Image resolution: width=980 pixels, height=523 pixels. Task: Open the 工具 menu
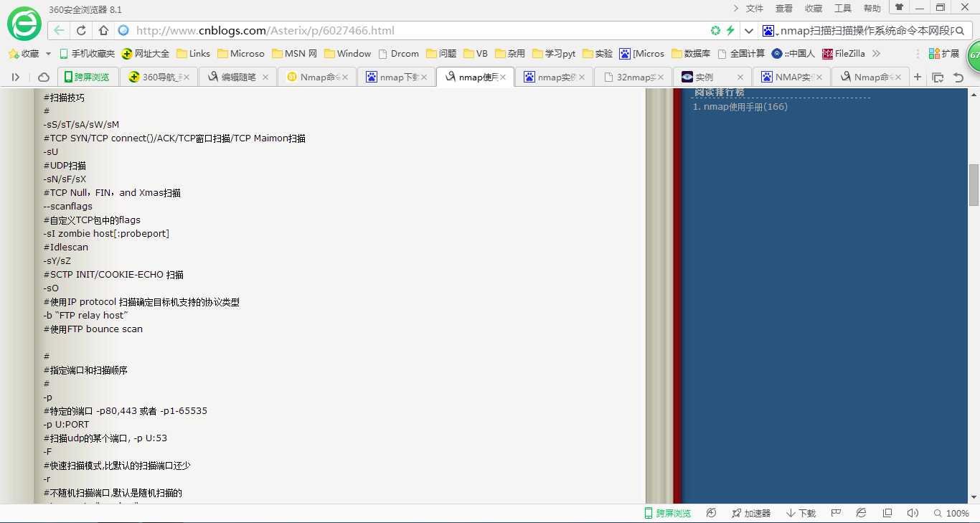843,9
